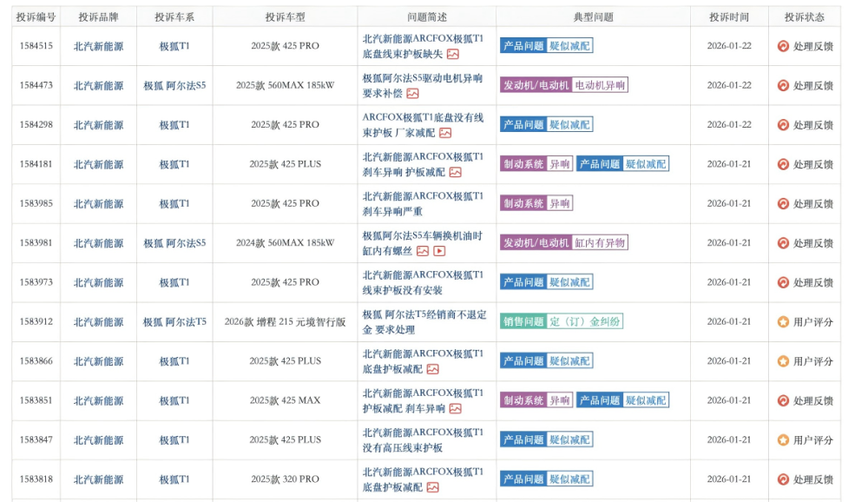Open 极狐 阿尔法T5 series link

click(x=174, y=321)
